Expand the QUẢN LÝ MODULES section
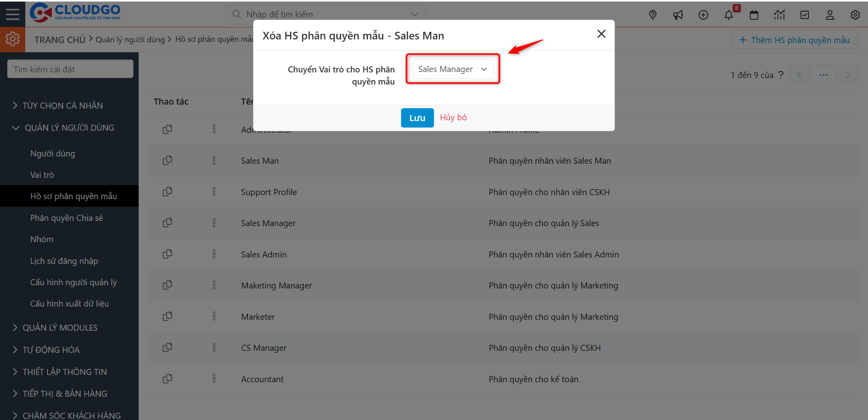Screen dimensions: 868x420 tap(60, 327)
